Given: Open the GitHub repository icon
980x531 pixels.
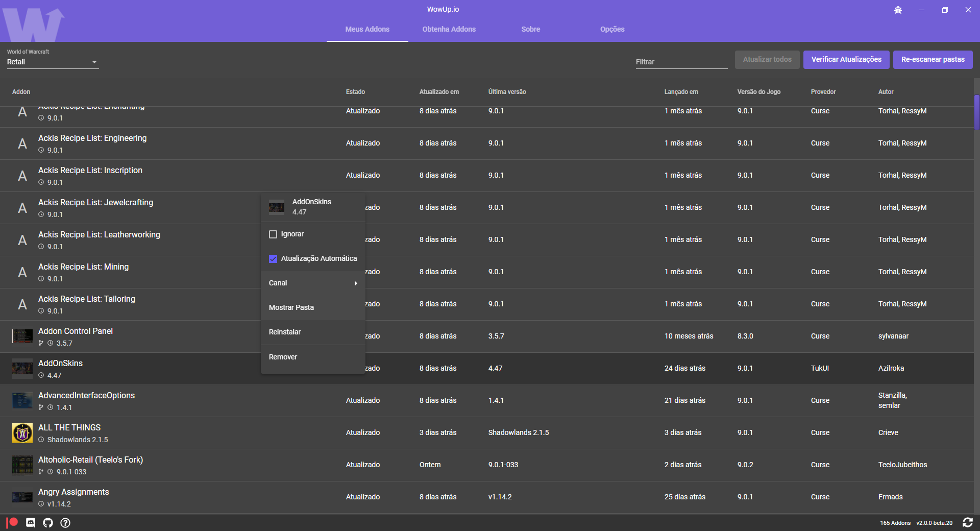Looking at the screenshot, I should click(x=47, y=522).
